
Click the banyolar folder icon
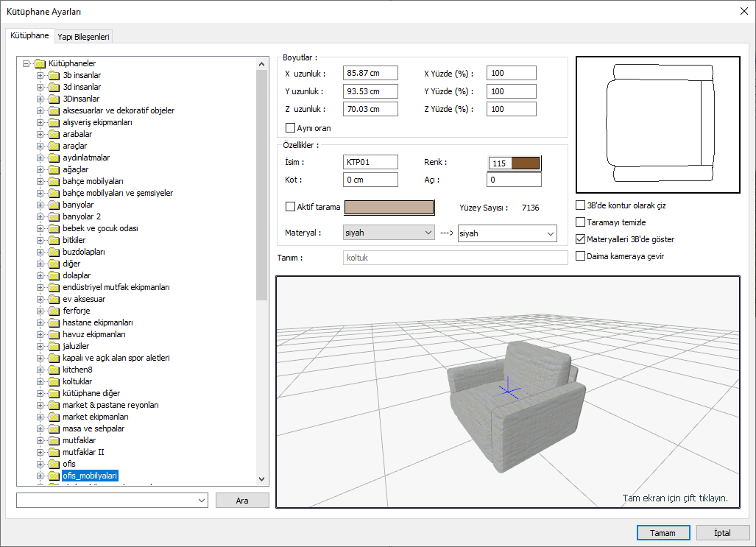pyautogui.click(x=54, y=205)
